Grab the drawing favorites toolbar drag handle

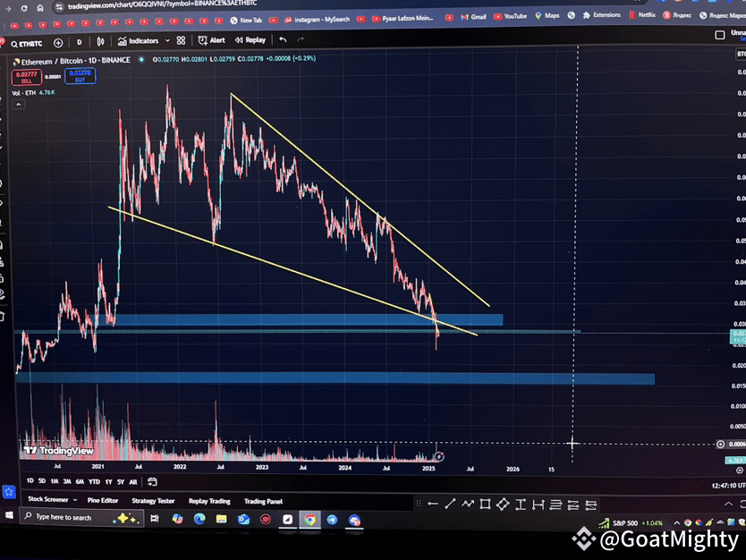click(x=419, y=504)
